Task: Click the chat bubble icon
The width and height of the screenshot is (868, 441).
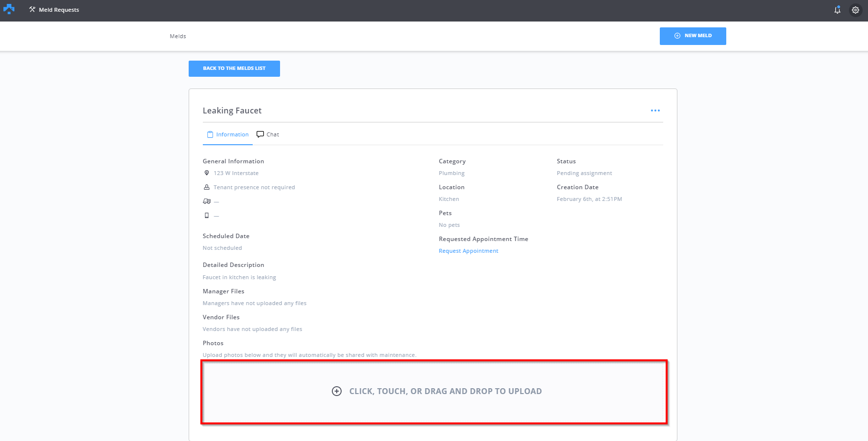Action: pos(260,134)
